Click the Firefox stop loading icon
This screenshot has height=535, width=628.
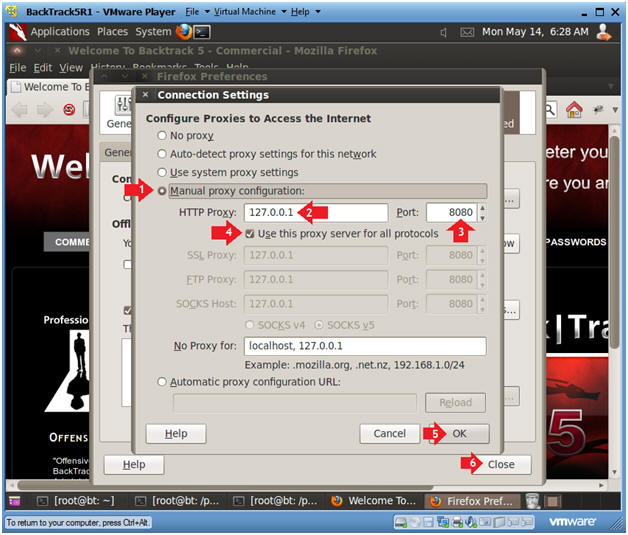pyautogui.click(x=69, y=109)
